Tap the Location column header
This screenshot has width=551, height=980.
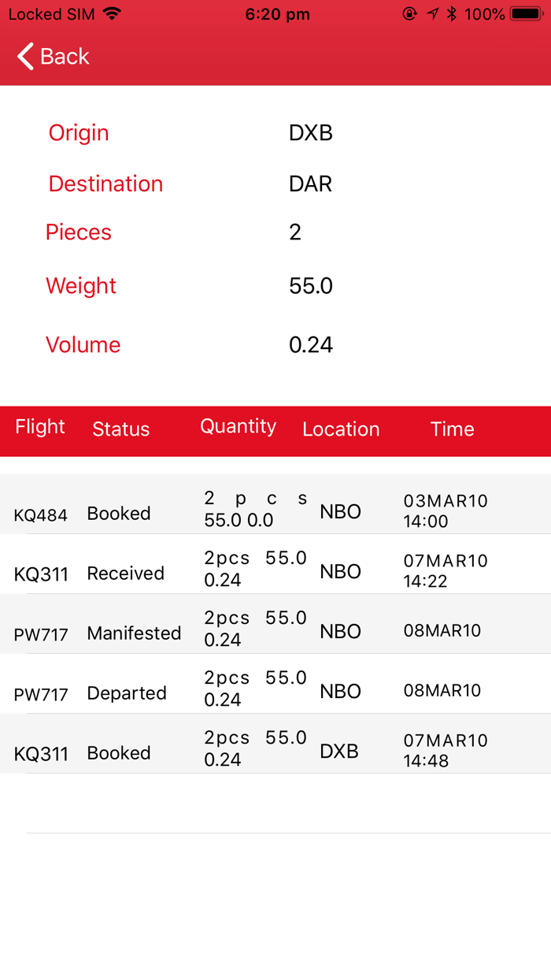click(341, 429)
